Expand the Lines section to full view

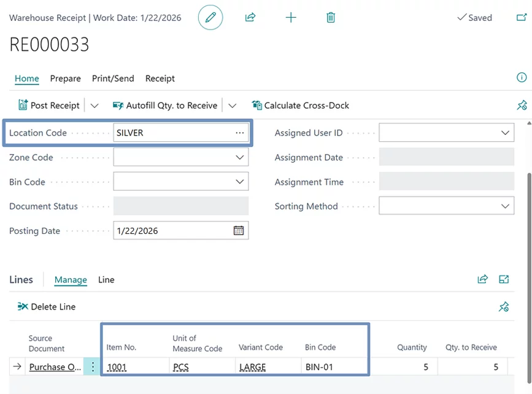(504, 279)
